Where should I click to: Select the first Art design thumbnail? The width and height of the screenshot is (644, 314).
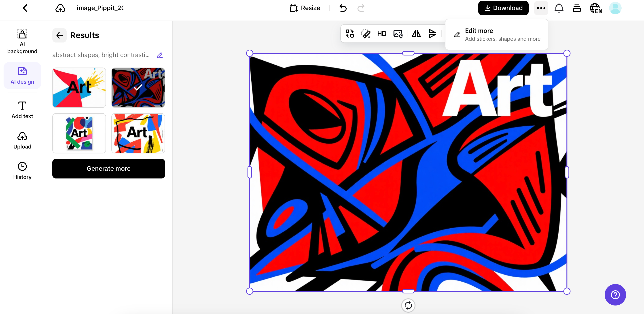point(79,88)
